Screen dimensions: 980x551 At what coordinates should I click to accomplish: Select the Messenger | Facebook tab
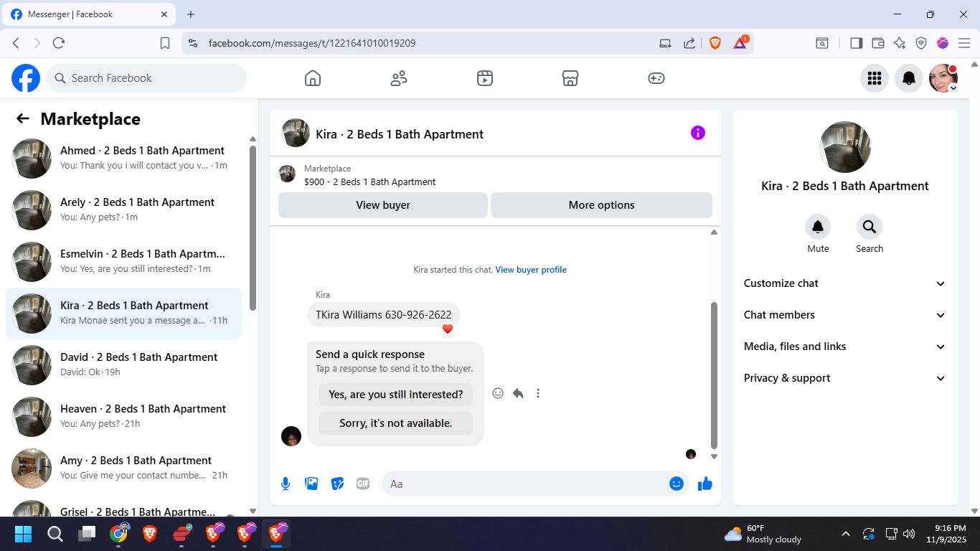(x=88, y=14)
